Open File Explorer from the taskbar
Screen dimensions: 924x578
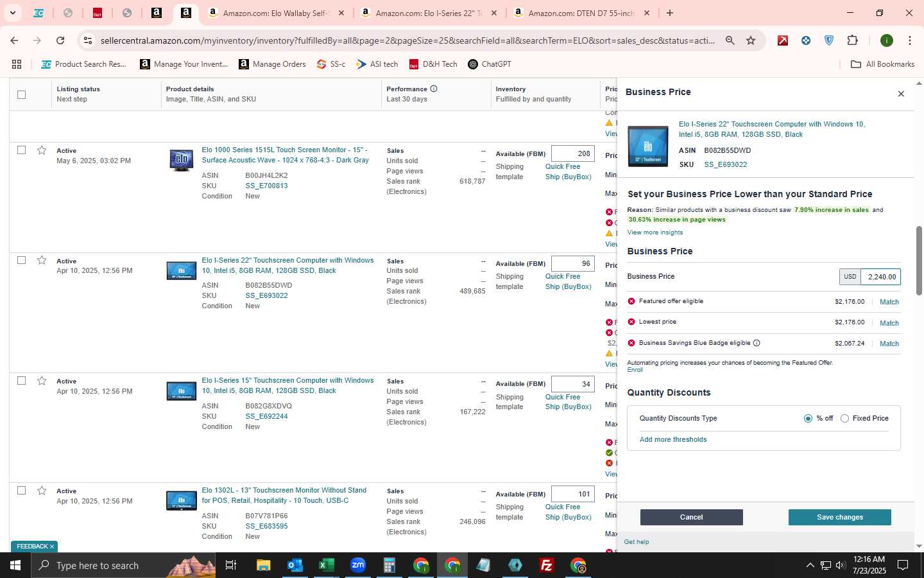pyautogui.click(x=263, y=565)
